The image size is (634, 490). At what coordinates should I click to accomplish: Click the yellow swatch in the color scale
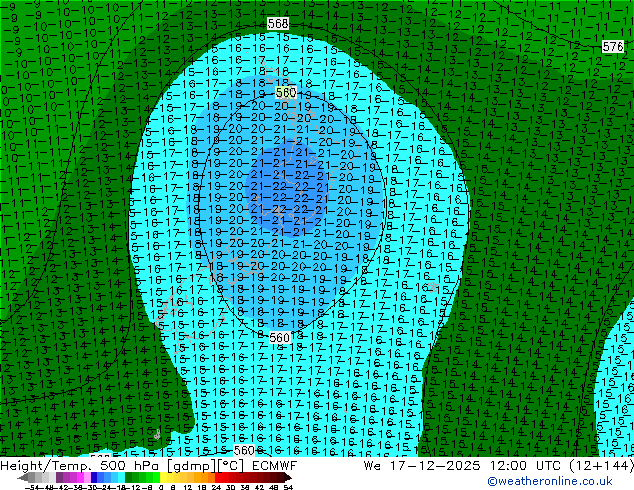(x=163, y=477)
